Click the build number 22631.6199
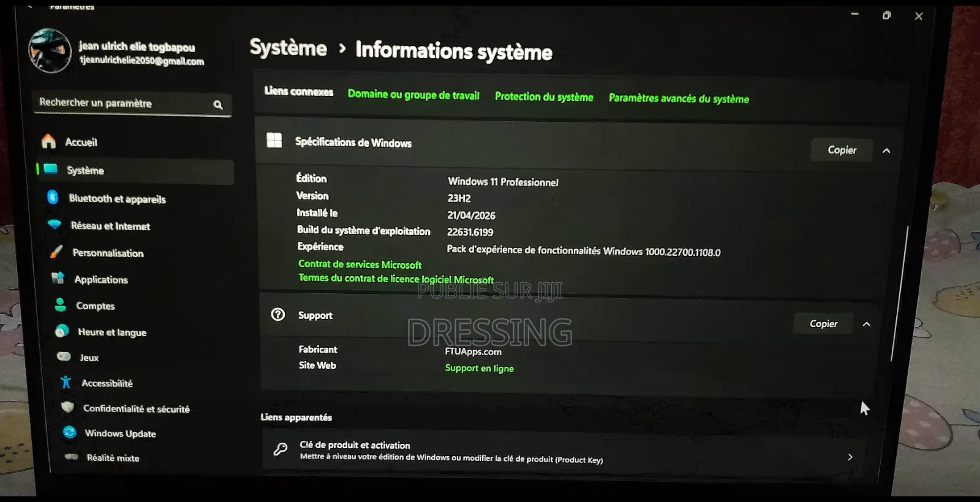This screenshot has width=980, height=502. pos(470,232)
